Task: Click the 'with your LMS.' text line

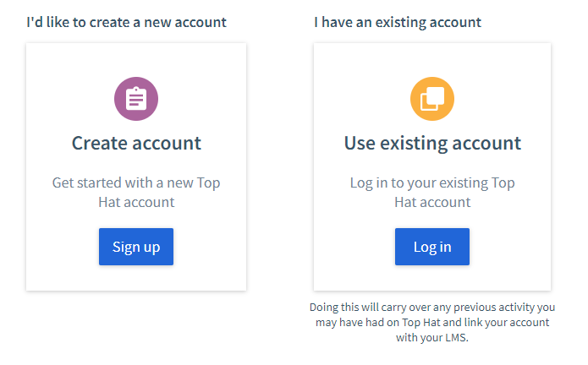Action: pyautogui.click(x=432, y=338)
